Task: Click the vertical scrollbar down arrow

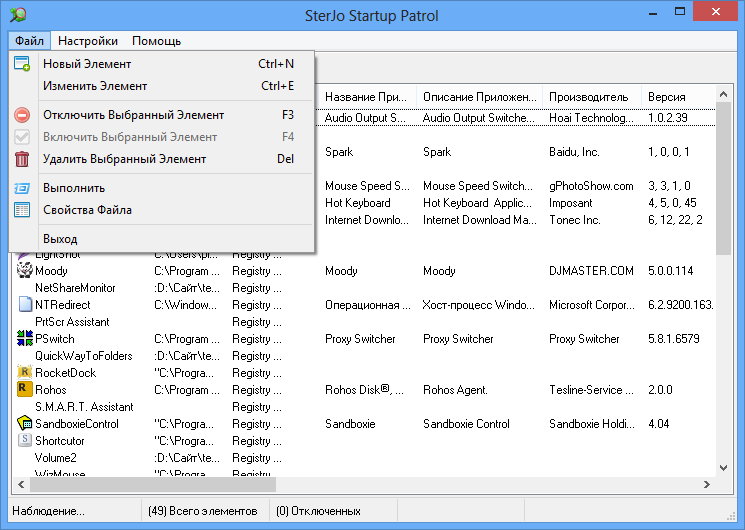Action: coord(723,469)
